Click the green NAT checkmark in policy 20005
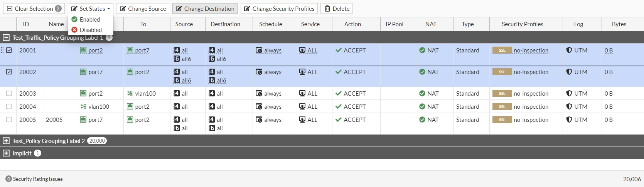This screenshot has height=187, width=644. pos(422,120)
